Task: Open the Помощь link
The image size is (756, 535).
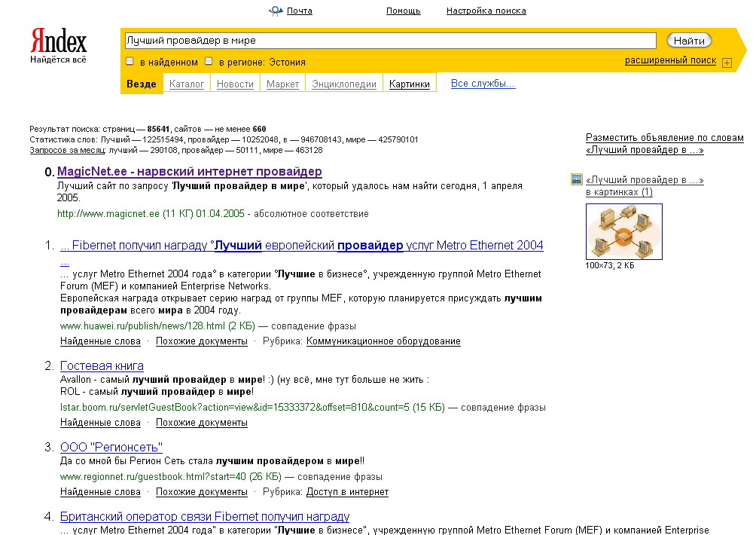Action: tap(403, 11)
